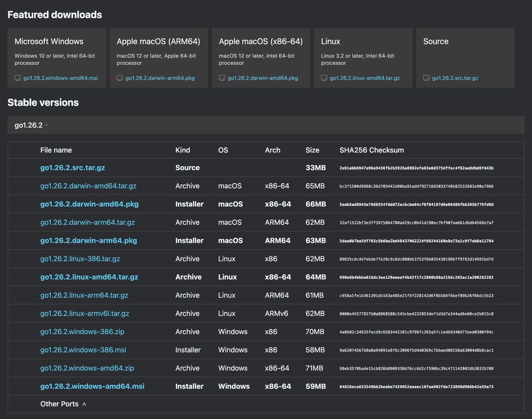Click download icon beside go1.26.2.windows-amd64.msi featured link
Image resolution: width=532 pixels, height=419 pixels.
coord(18,78)
